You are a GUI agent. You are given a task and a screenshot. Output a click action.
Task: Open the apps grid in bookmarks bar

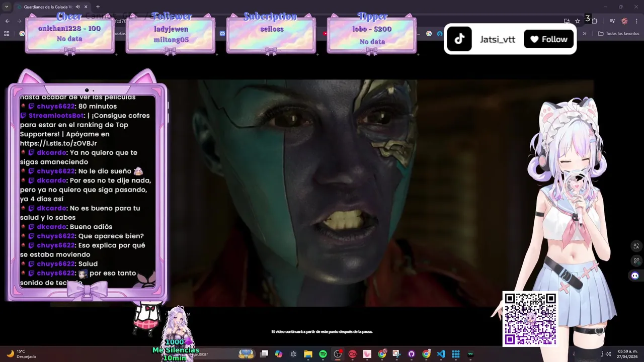[7, 34]
